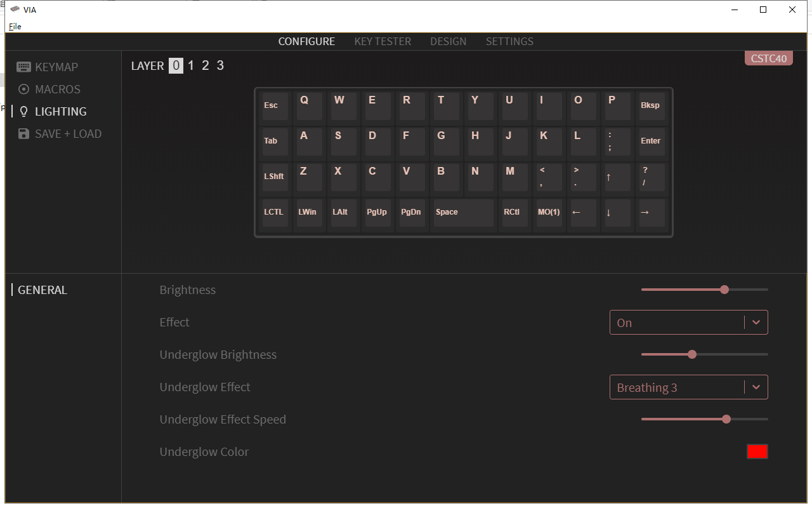812x508 pixels.
Task: Select the Space key on the keymap
Action: 462,213
